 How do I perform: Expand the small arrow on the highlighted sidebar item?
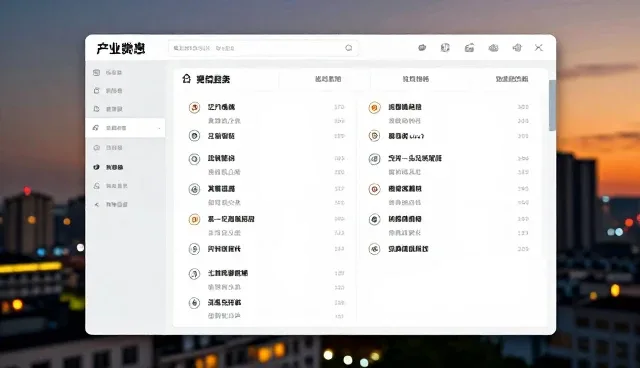click(x=159, y=129)
